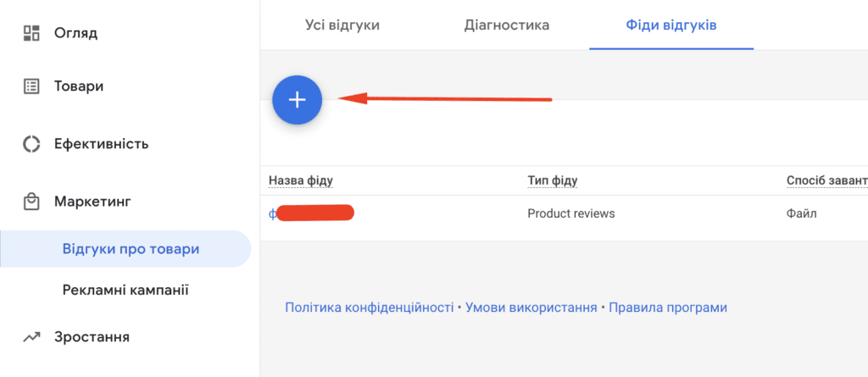Select the Фіди відгуків tab

coord(671,25)
